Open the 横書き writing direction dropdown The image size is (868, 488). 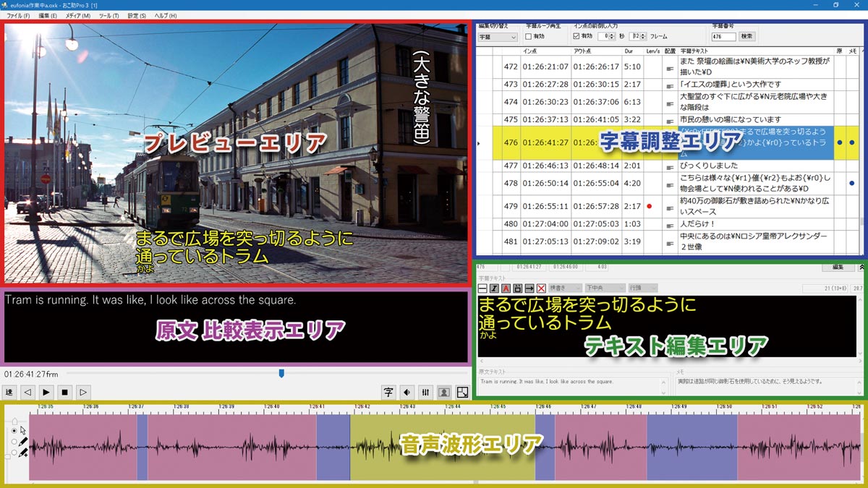coord(566,288)
